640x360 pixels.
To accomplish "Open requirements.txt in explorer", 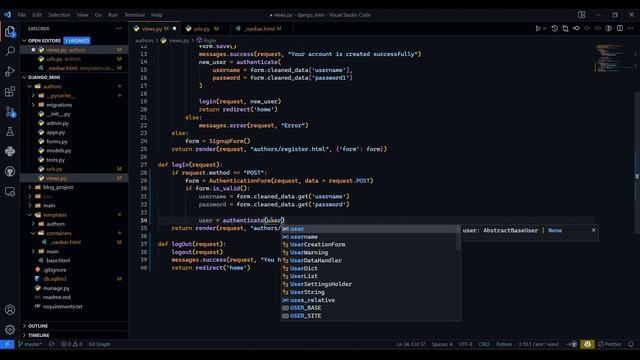I will click(62, 307).
